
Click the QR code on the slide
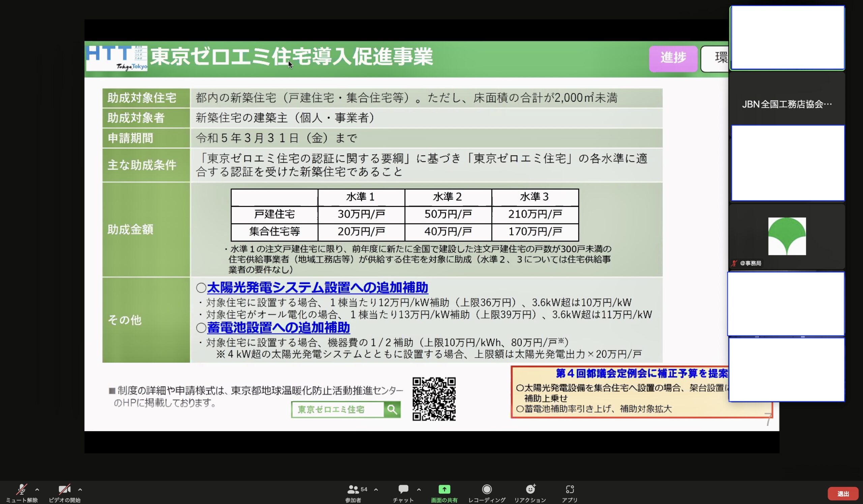click(434, 399)
